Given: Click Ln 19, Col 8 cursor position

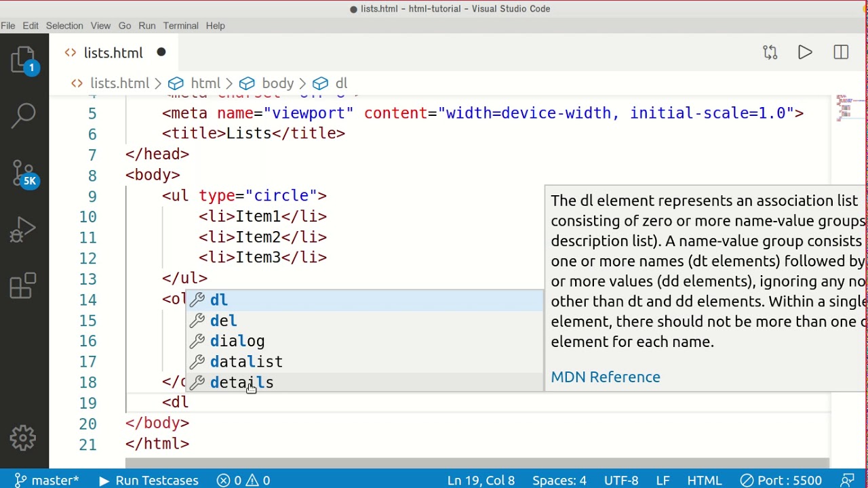Looking at the screenshot, I should tap(481, 480).
